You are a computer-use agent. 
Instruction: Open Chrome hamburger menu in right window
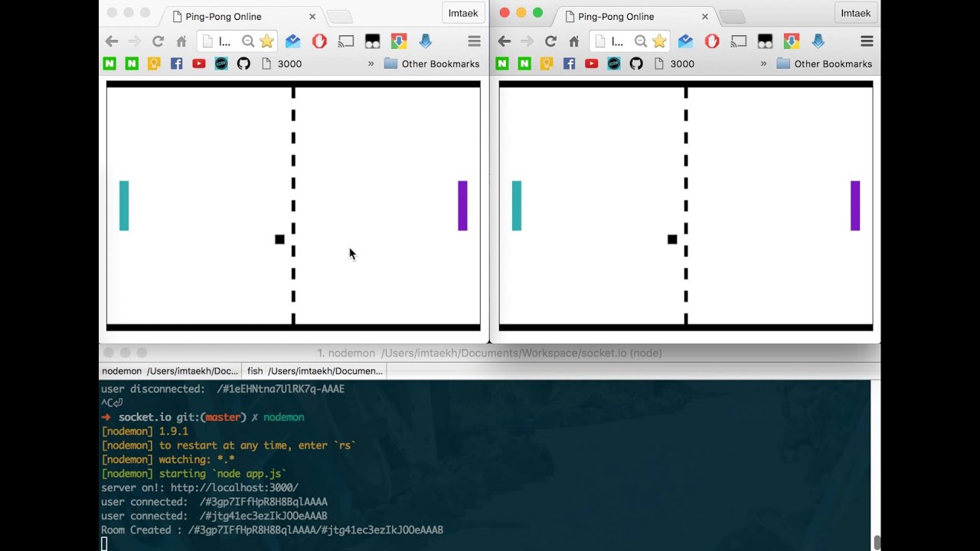coord(867,41)
